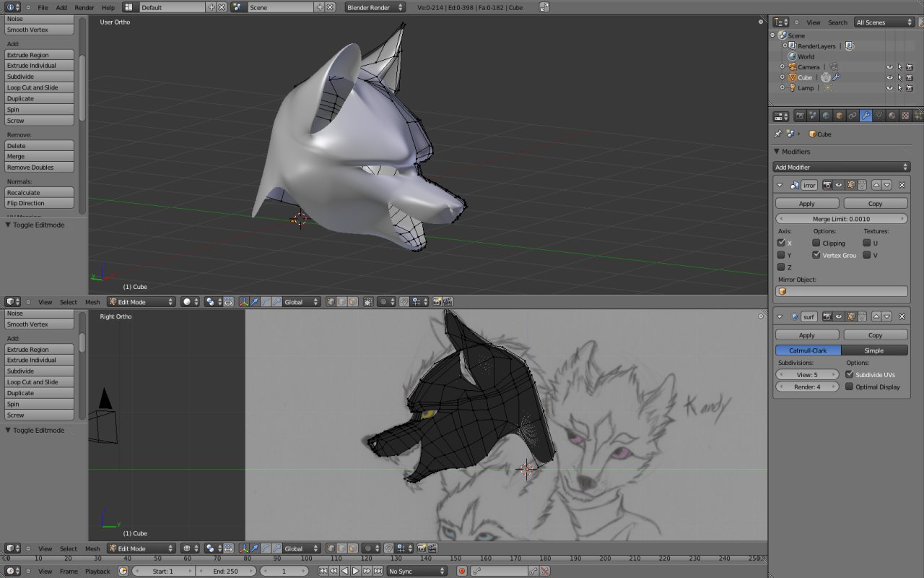Viewport: 924px width, 578px height.
Task: Click the Object Constraints chain icon
Action: pos(853,116)
